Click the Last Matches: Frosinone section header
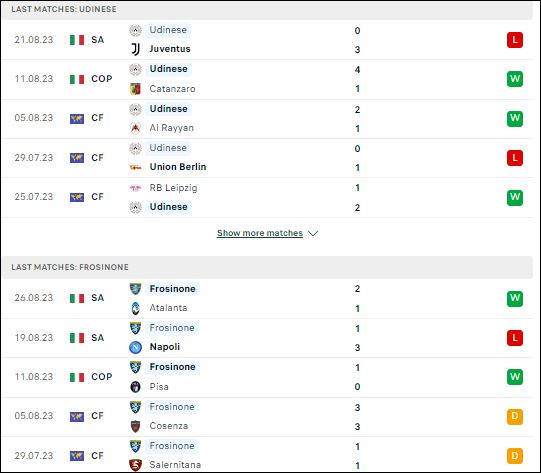Screen dimensions: 541x473 267,267
